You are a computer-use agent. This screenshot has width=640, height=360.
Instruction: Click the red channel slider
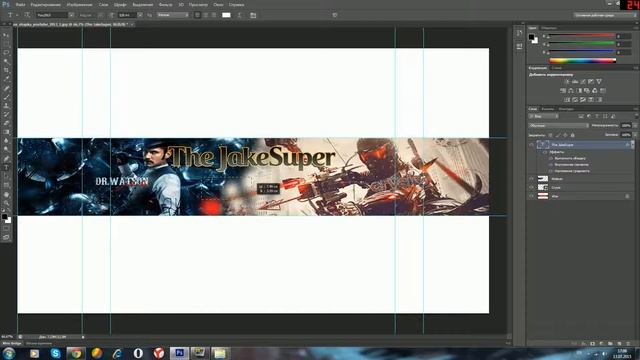click(581, 36)
